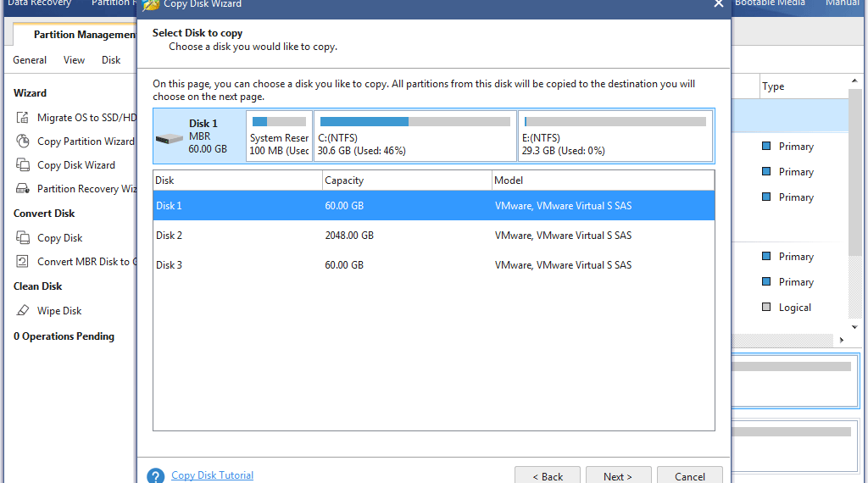Click the E: partition usage bar
Viewport: 868px width, 483px height.
tap(615, 122)
